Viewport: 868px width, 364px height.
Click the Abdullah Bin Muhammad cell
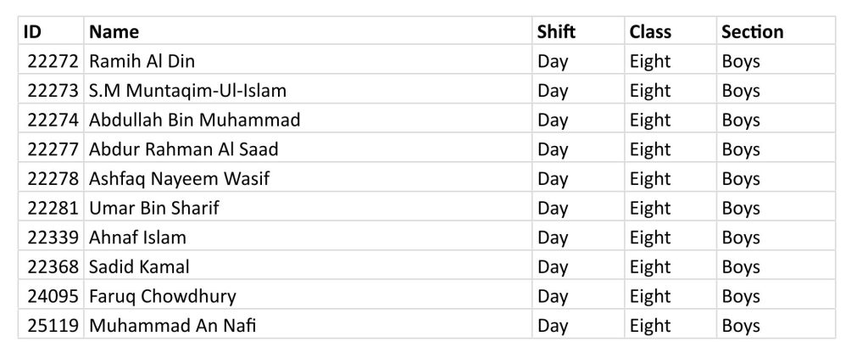point(308,119)
